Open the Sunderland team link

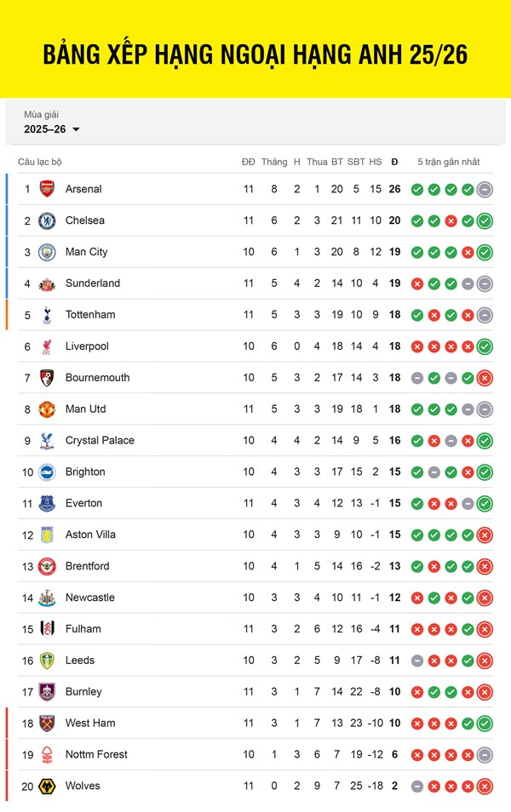point(93,283)
